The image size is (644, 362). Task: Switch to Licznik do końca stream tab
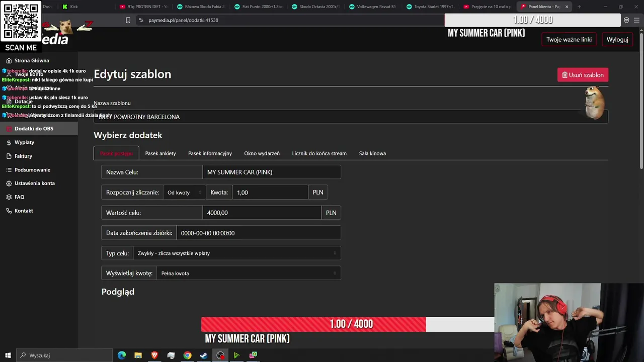tap(319, 153)
